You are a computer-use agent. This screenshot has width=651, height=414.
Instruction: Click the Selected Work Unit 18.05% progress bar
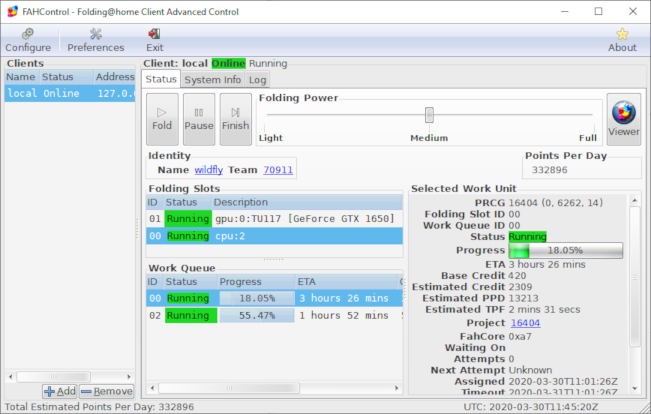click(565, 250)
